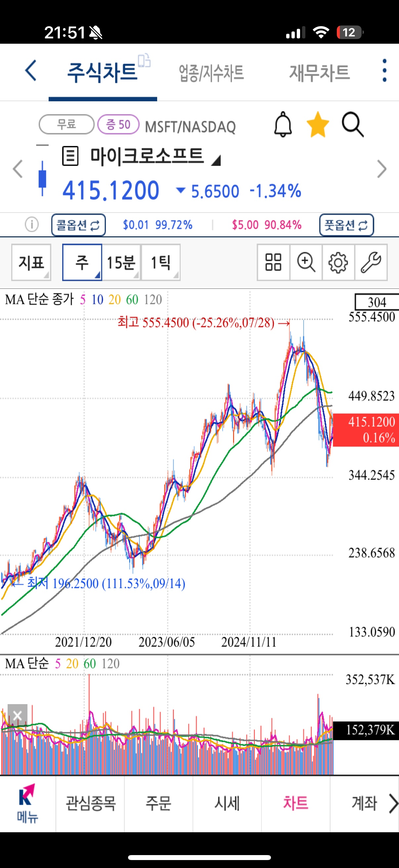Toggle the yellow favorite star
The height and width of the screenshot is (868, 399).
point(318,125)
